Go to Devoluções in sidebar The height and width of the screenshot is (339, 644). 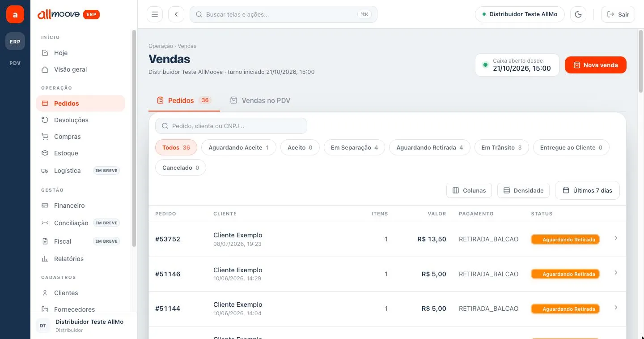pyautogui.click(x=80, y=120)
